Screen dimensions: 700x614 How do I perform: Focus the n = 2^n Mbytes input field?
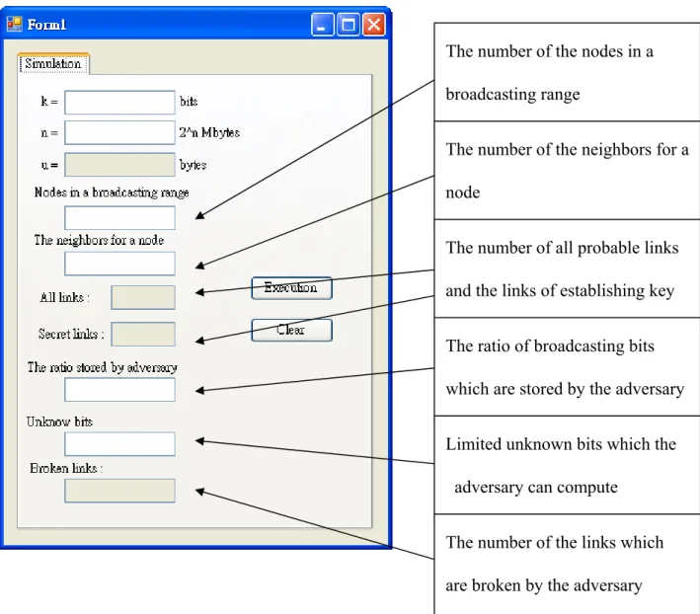pyautogui.click(x=119, y=132)
